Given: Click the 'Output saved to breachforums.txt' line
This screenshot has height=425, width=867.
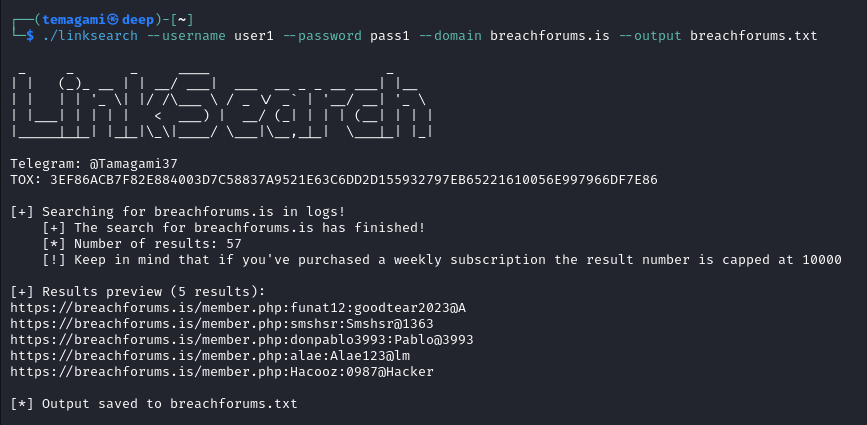Looking at the screenshot, I should (154, 404).
